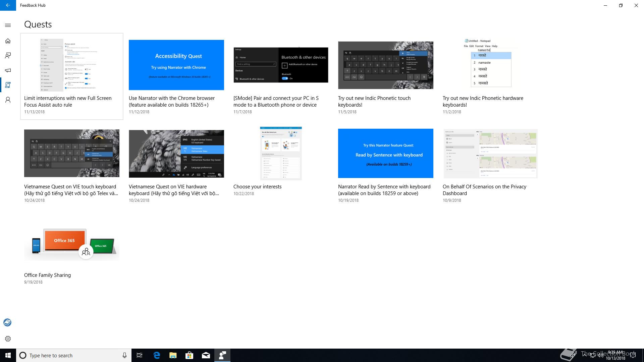Click in the taskbar search box
644x362 pixels.
pos(74,355)
